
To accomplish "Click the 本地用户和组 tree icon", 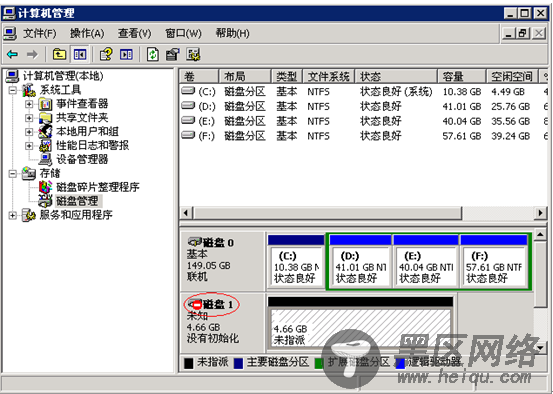I will point(45,131).
